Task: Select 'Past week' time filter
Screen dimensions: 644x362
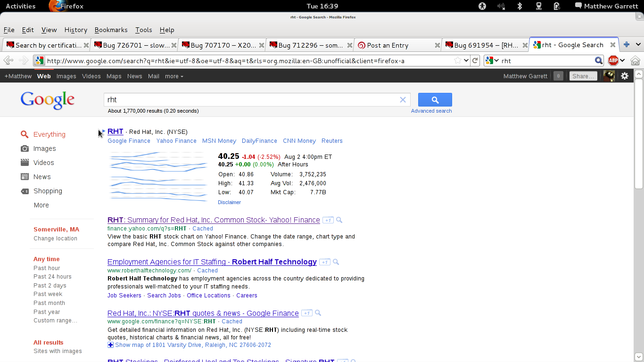Action: [x=48, y=294]
